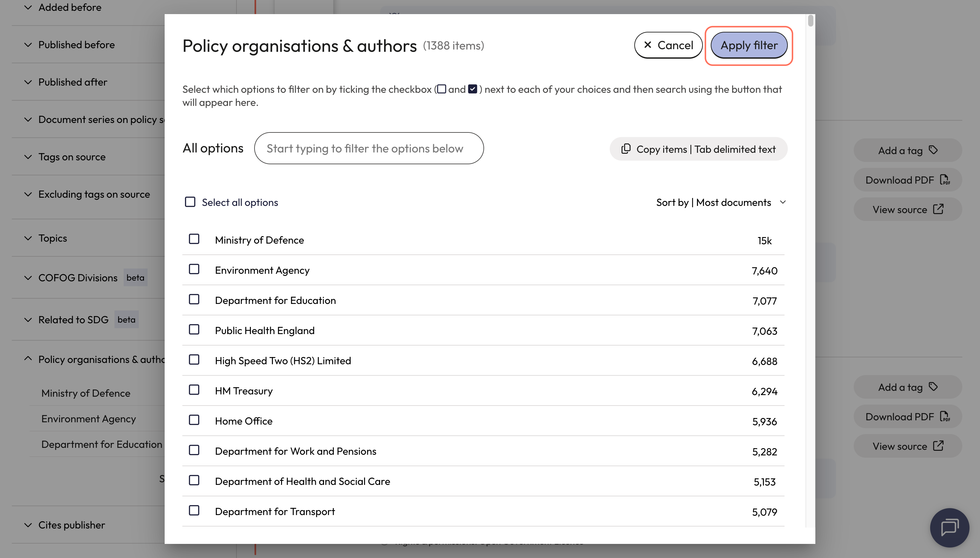This screenshot has width=980, height=558.
Task: Tick the Department for Education checkbox
Action: [194, 299]
